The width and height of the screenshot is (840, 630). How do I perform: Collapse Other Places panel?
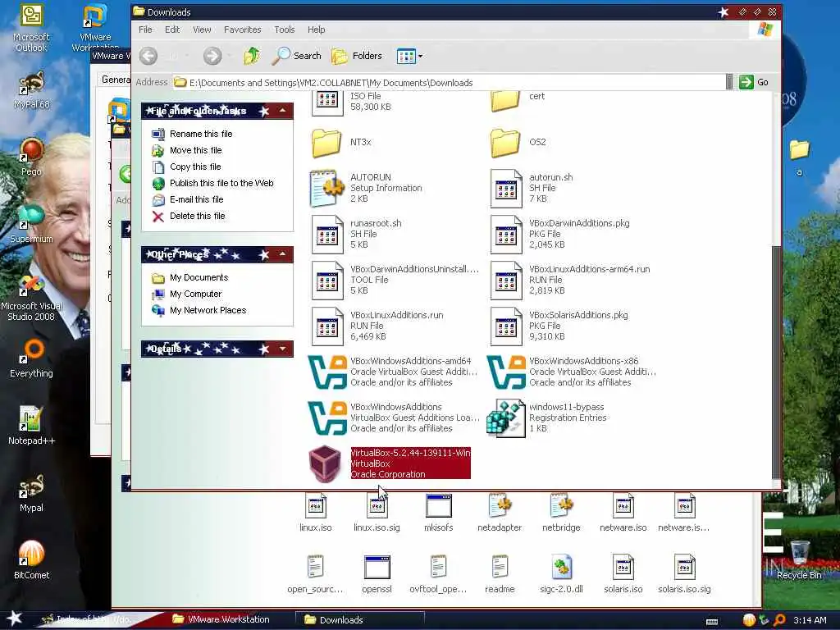pos(283,254)
